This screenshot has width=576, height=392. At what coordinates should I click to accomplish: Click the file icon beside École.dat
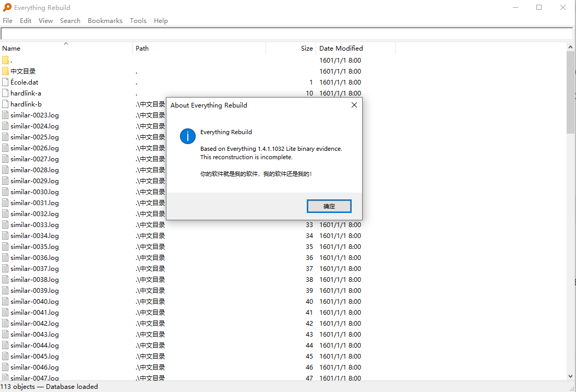click(5, 82)
